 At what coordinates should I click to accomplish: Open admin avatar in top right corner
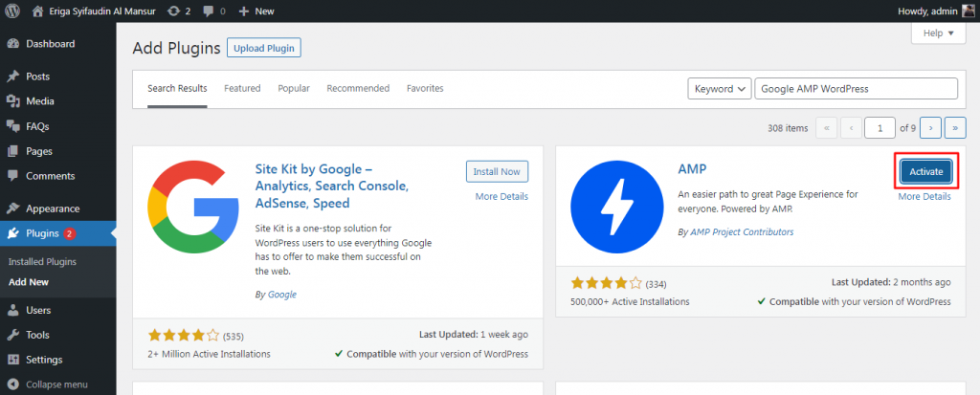point(969,11)
